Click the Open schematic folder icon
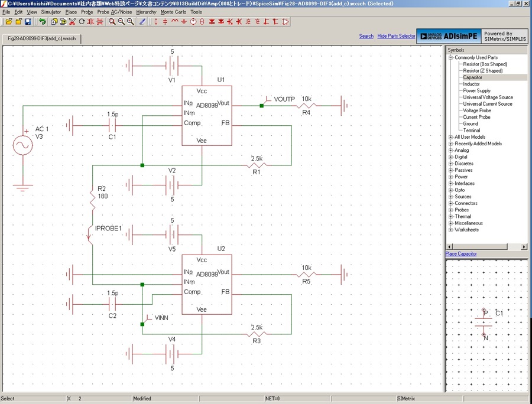This screenshot has height=404, width=532. pos(9,22)
